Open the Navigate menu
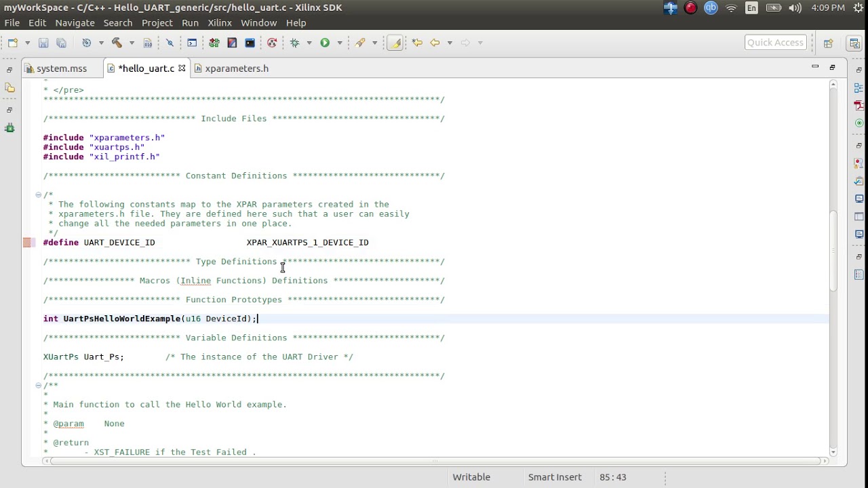The image size is (868, 488). coord(75,22)
